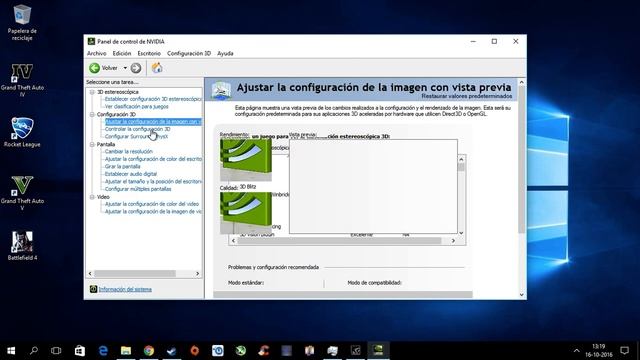
Task: Select Girar la pantalla
Action: (122, 167)
